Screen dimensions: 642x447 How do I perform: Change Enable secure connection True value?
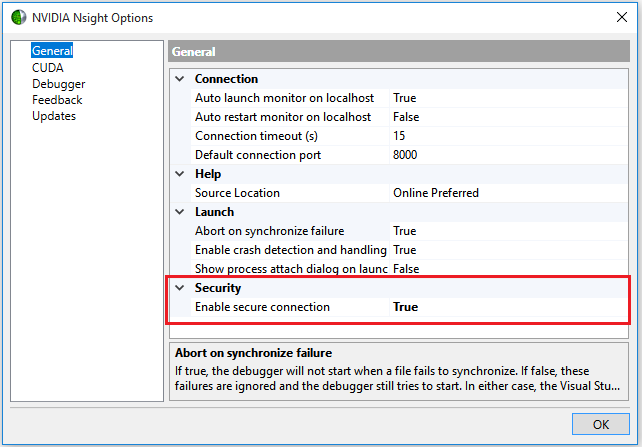point(509,307)
